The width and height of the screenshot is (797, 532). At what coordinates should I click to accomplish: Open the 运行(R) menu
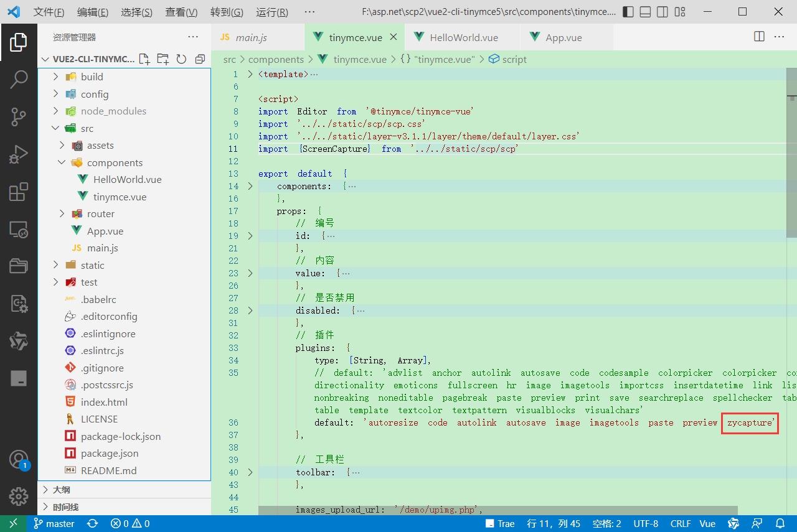tap(272, 12)
